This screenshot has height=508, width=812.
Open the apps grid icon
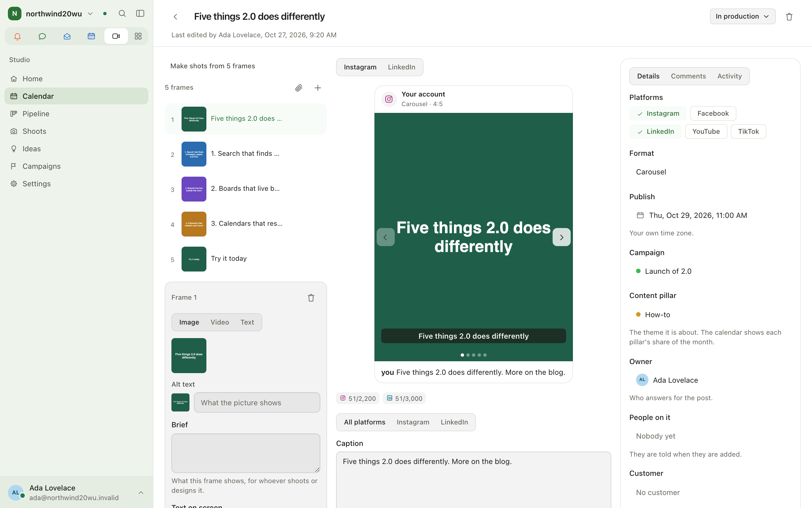(x=138, y=36)
